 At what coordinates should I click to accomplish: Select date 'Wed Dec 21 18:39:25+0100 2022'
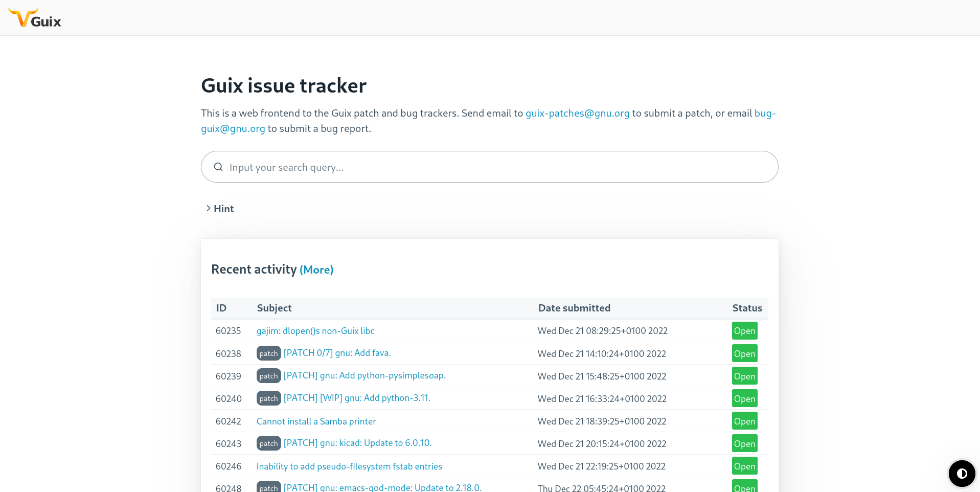(x=602, y=421)
